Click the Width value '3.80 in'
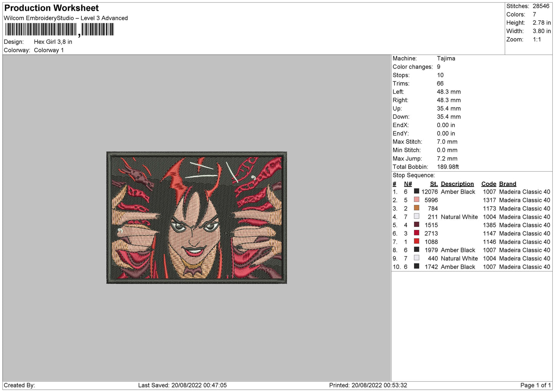This screenshot has height=392, width=555. point(542,31)
